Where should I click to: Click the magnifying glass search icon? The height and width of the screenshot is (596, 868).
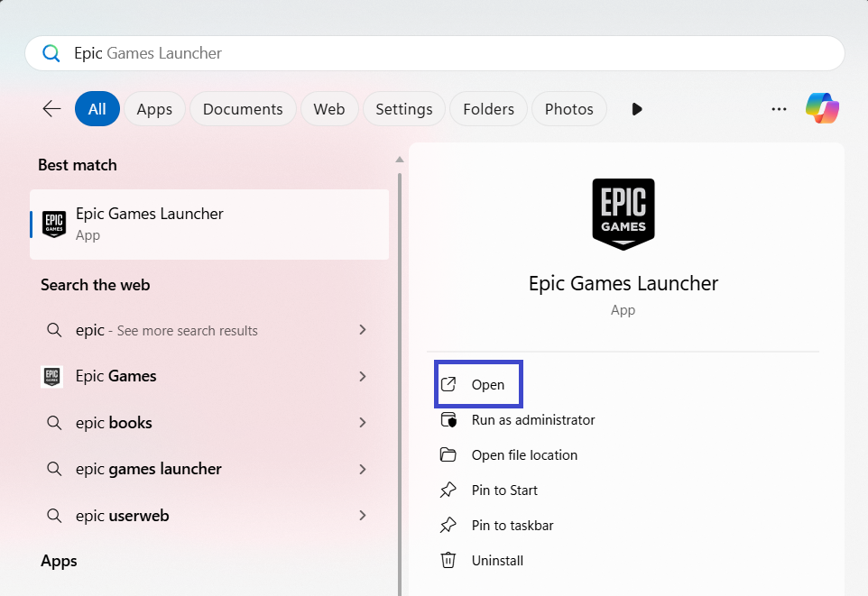(51, 53)
